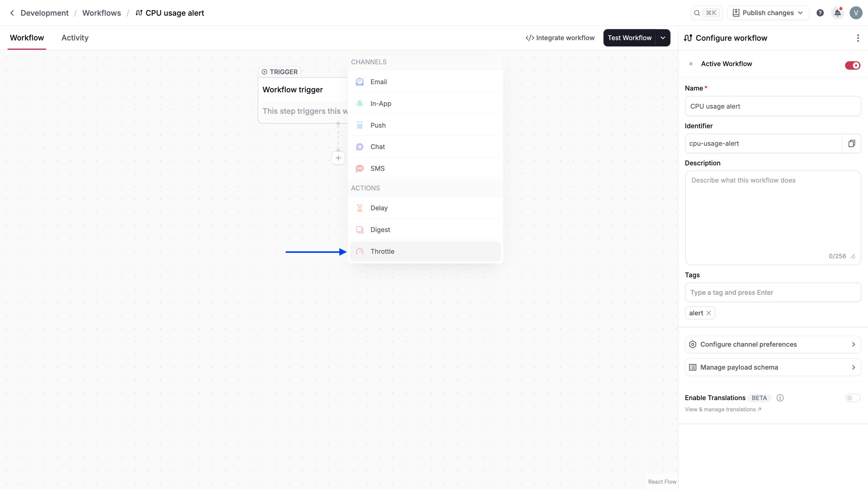
Task: Disable the Active Workflow toggle
Action: click(x=852, y=65)
